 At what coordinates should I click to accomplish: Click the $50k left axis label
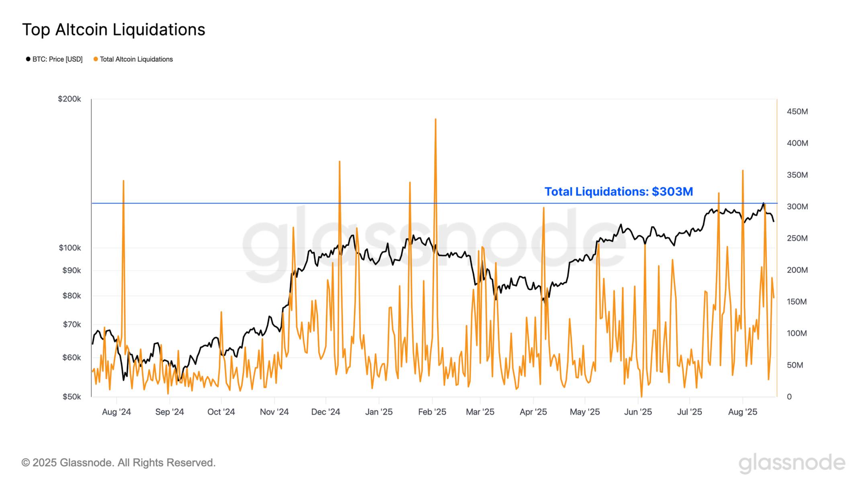(x=72, y=397)
